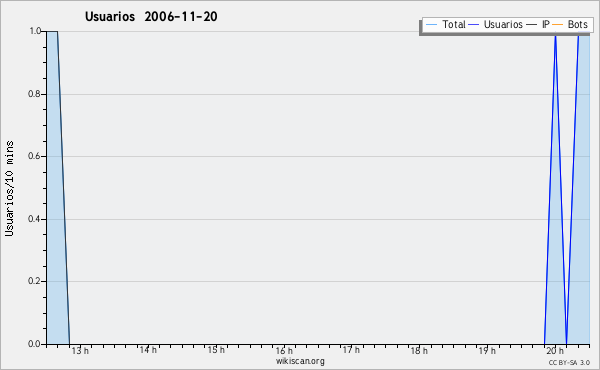Click the 20 h axis label

(555, 350)
